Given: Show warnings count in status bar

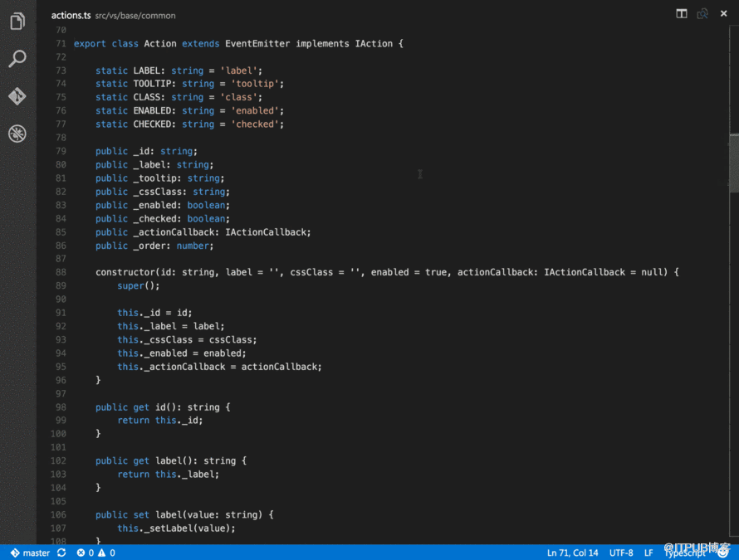Looking at the screenshot, I should [x=106, y=553].
